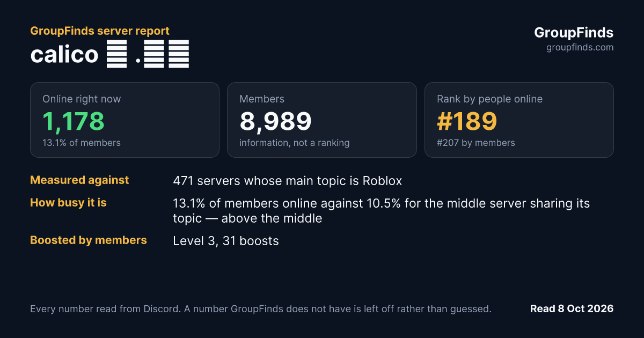Select the Rank by people online card
This screenshot has height=338, width=644.
519,120
